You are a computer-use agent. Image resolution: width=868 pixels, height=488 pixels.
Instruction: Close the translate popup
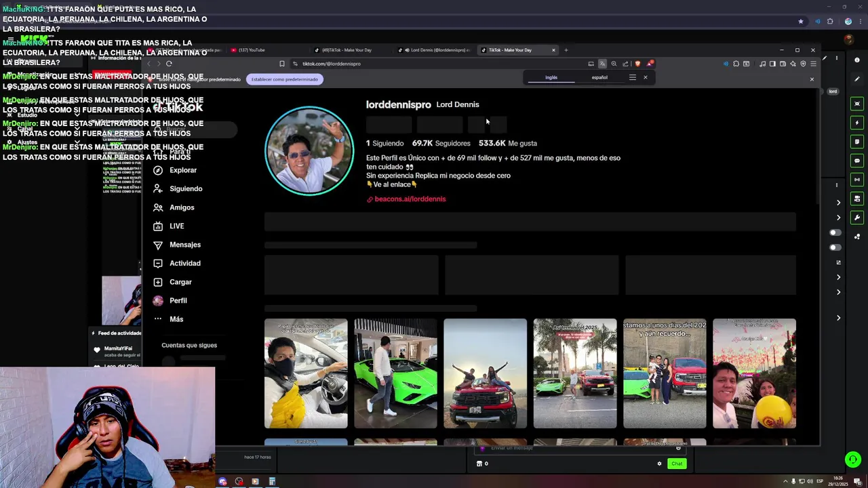(x=646, y=77)
